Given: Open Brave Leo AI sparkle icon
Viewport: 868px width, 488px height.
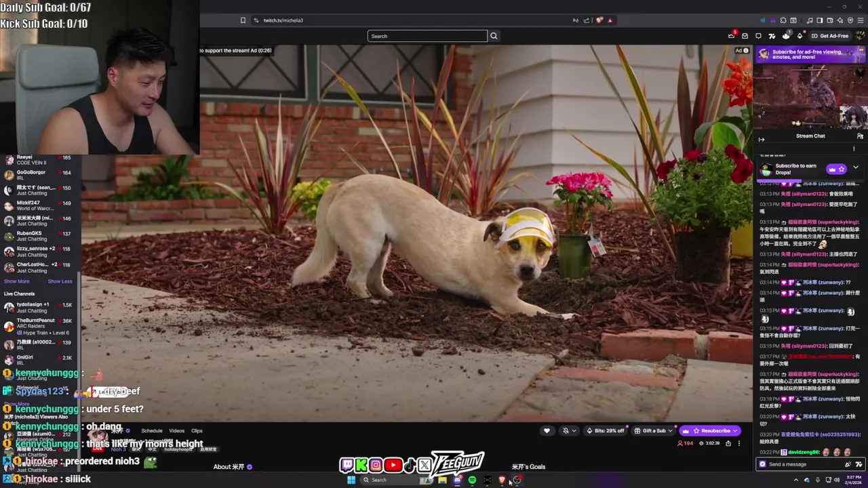Looking at the screenshot, I should [840, 20].
